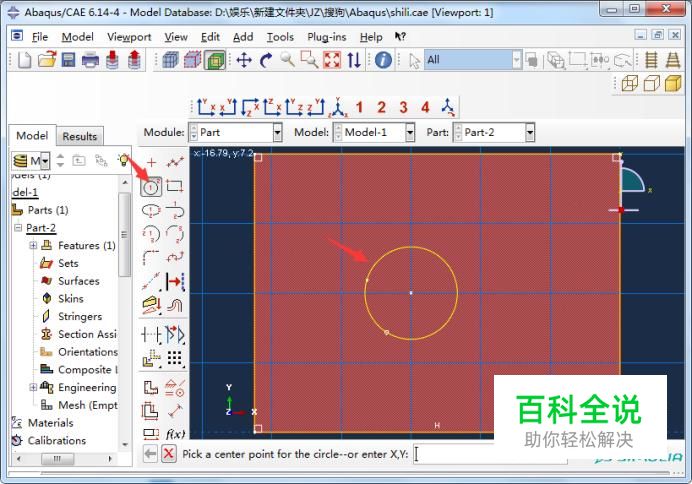Click the f(x) Parameter Manager icon
Image resolution: width=692 pixels, height=484 pixels.
pos(175,434)
